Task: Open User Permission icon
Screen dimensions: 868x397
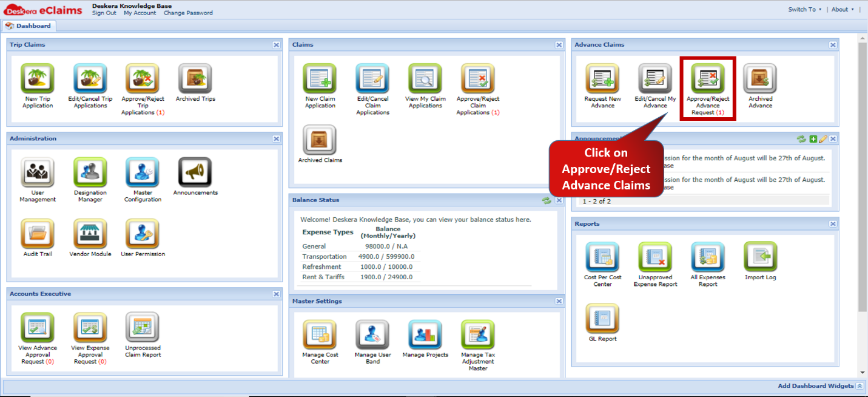Action: click(143, 234)
